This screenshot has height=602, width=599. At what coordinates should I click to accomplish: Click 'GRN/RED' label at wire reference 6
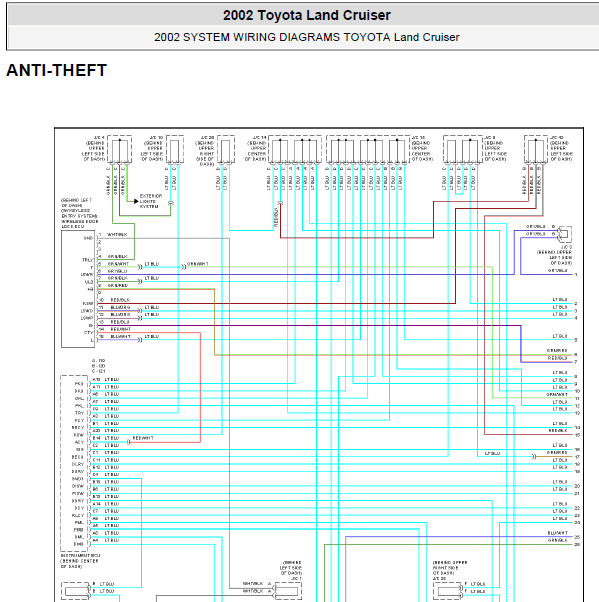(557, 351)
